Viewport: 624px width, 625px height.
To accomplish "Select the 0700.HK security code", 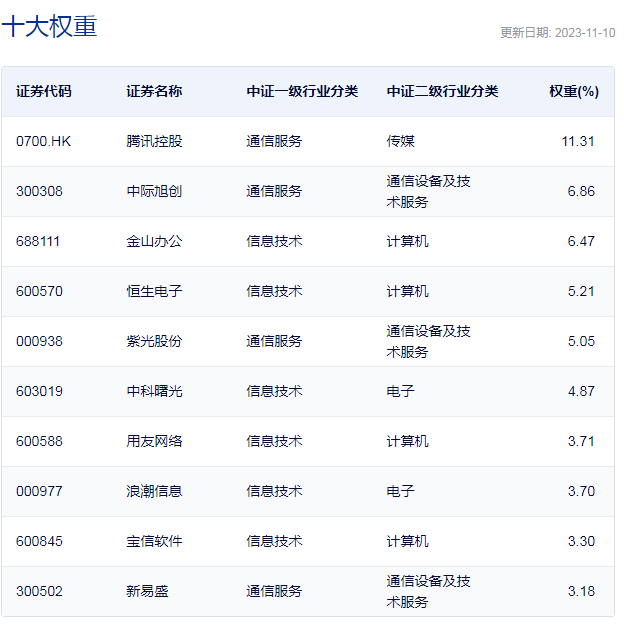I will pyautogui.click(x=44, y=141).
